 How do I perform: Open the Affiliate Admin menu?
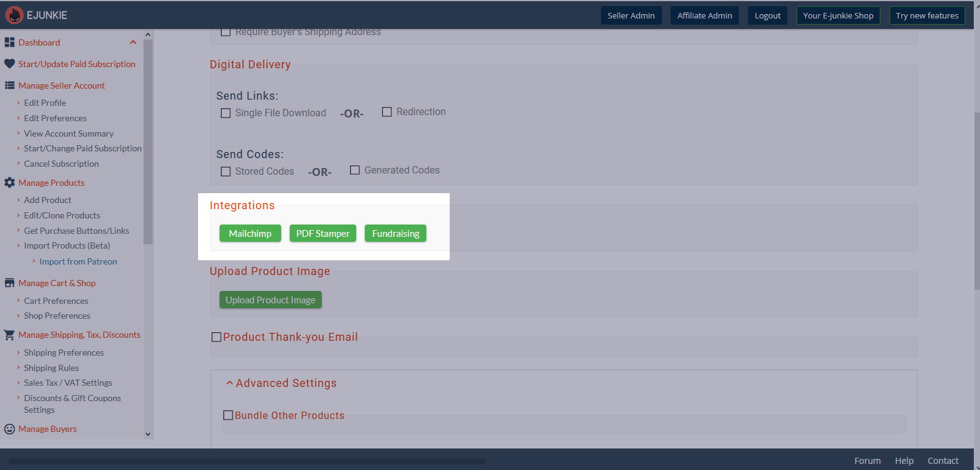pyautogui.click(x=704, y=15)
